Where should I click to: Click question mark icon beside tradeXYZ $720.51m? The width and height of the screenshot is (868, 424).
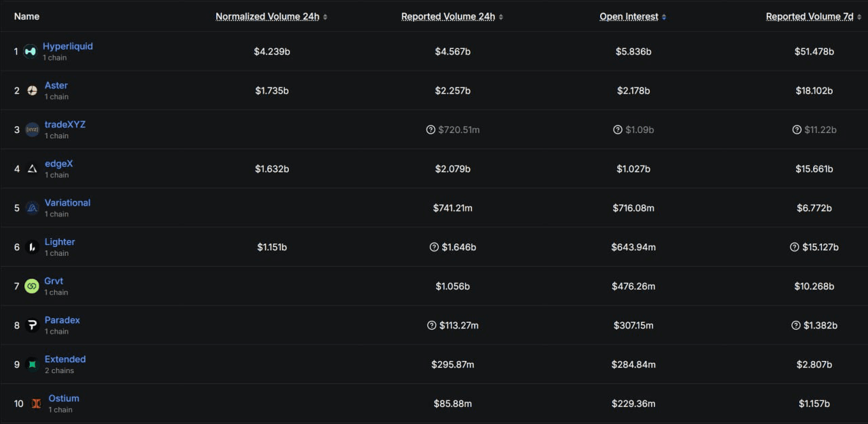click(431, 130)
